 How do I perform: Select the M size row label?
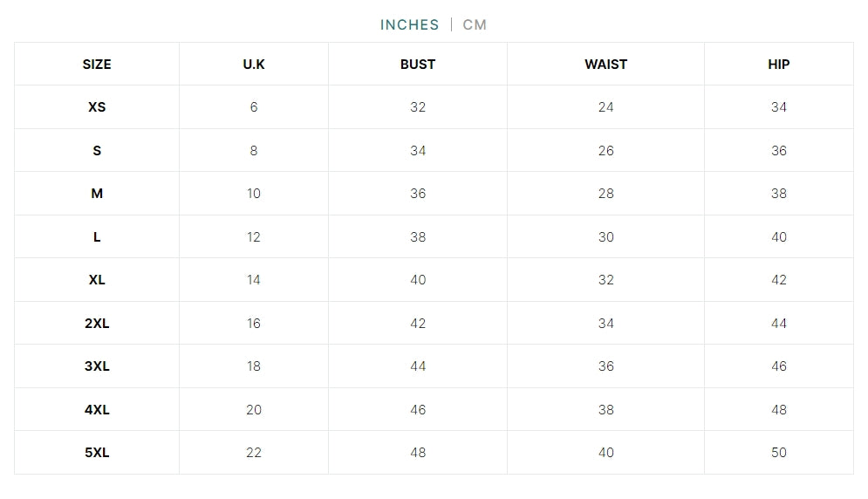pos(97,194)
